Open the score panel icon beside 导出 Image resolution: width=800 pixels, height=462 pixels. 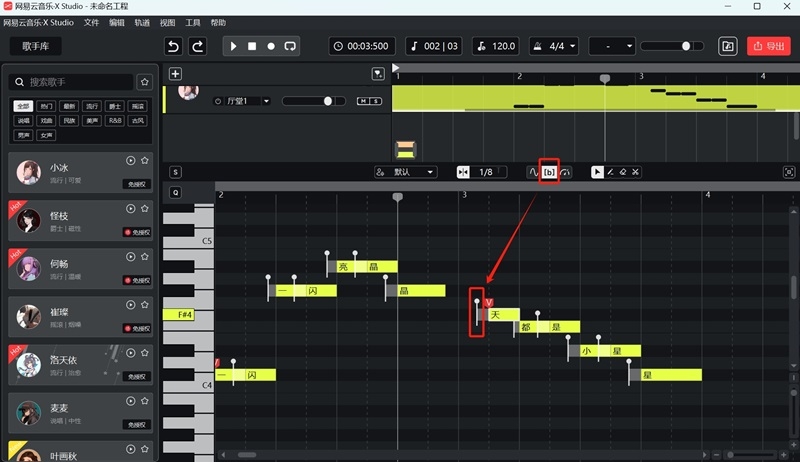click(728, 46)
